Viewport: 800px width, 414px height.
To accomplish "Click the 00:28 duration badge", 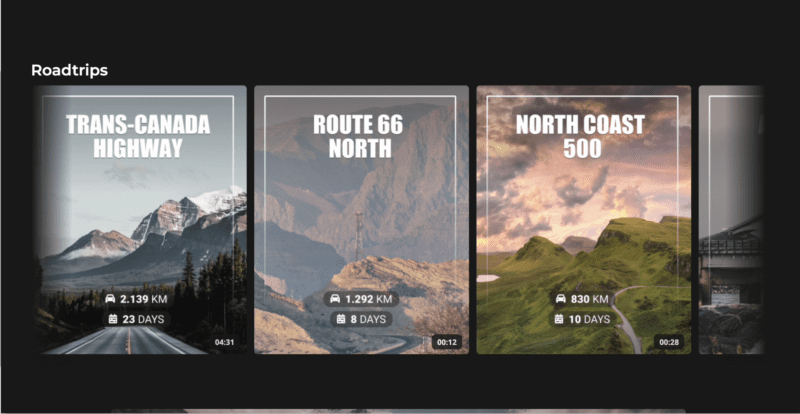I will coord(669,343).
